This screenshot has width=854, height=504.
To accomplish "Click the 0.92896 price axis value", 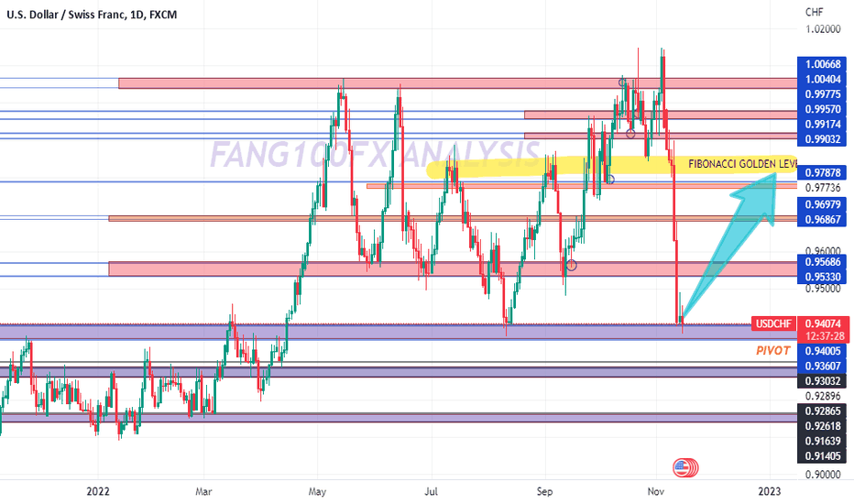I will tap(823, 396).
